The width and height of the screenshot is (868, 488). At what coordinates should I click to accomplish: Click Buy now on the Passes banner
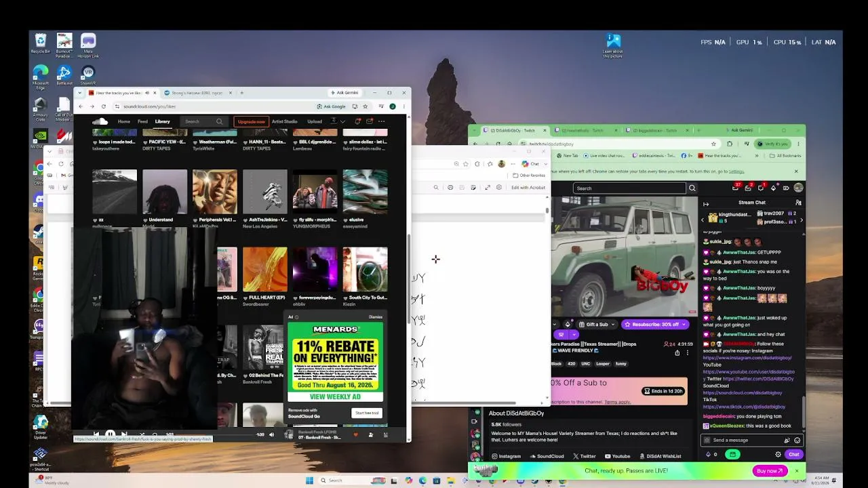770,470
